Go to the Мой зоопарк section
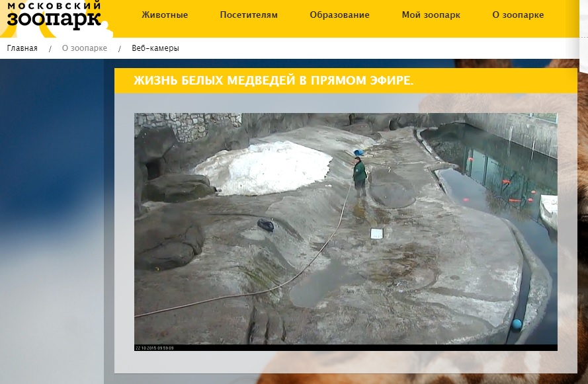 pos(431,15)
